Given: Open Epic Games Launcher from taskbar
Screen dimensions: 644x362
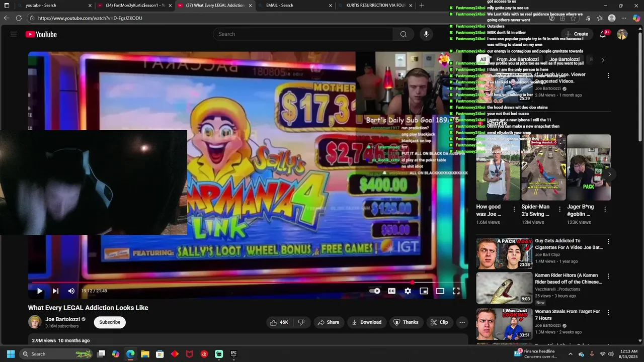Looking at the screenshot, I should [233, 354].
